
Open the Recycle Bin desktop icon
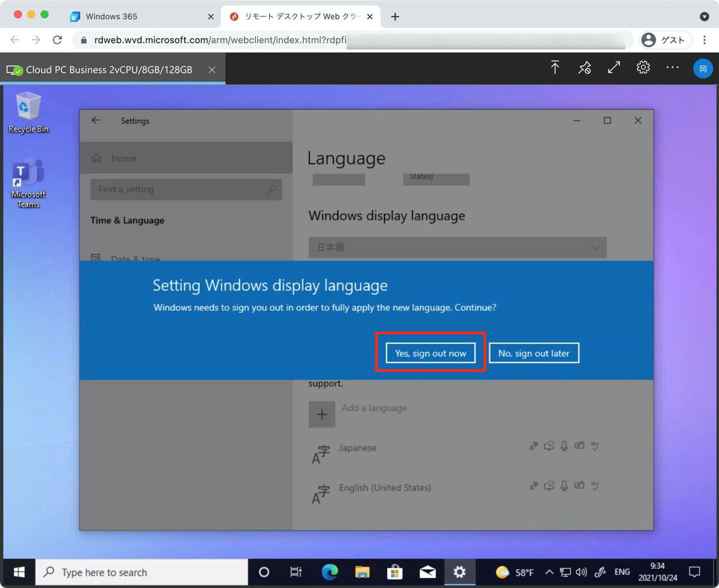click(28, 113)
